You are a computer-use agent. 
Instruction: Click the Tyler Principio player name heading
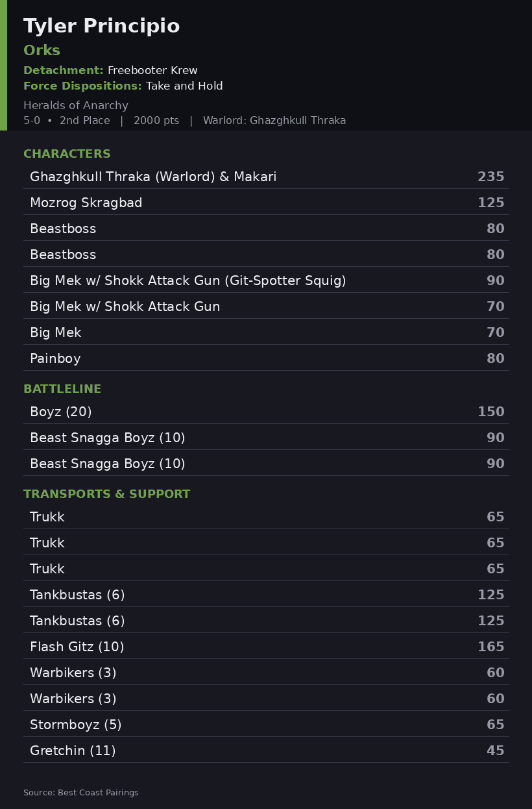click(102, 27)
